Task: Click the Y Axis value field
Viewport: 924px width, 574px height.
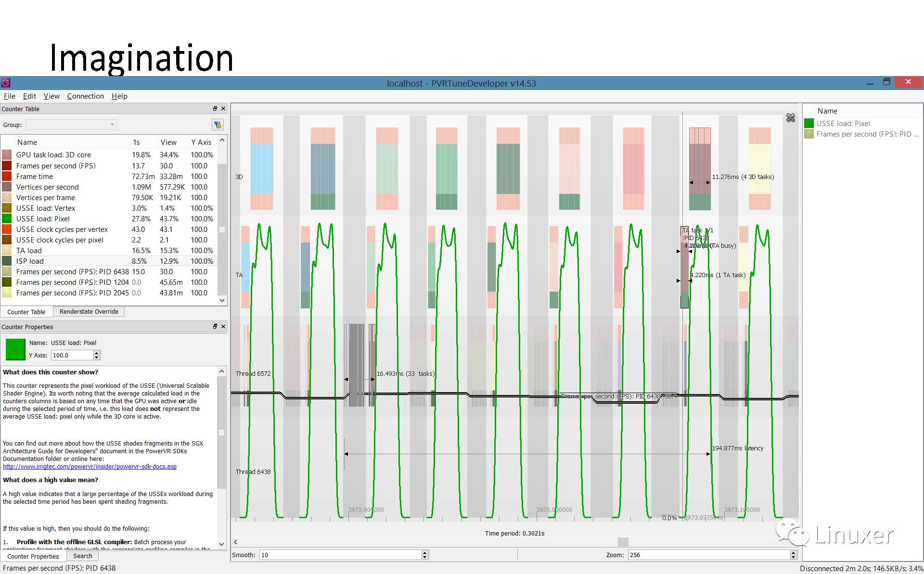Action: click(x=71, y=355)
